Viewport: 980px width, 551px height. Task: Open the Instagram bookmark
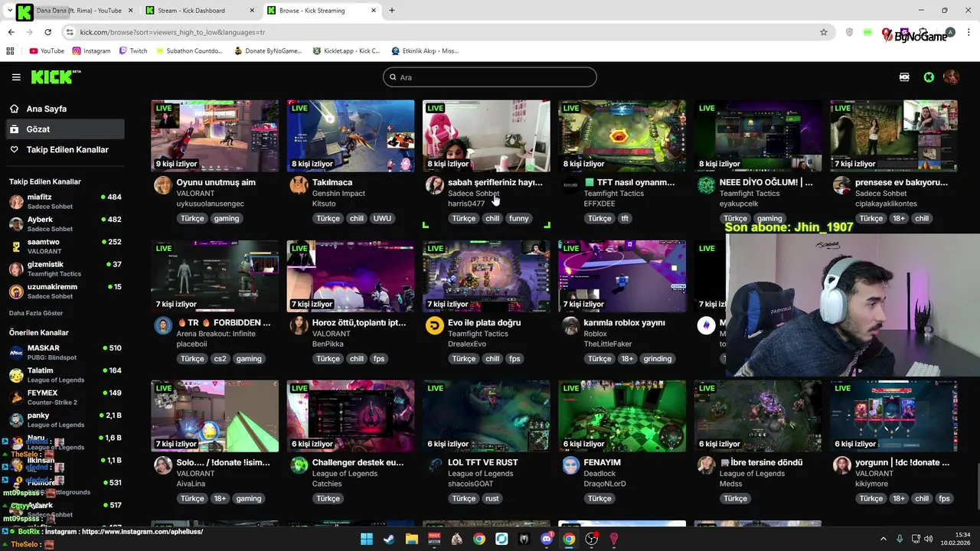[x=92, y=51]
